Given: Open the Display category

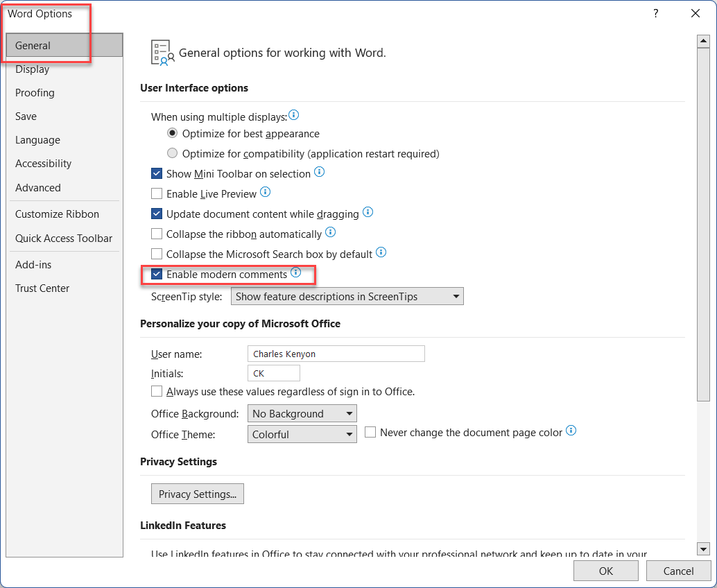Looking at the screenshot, I should 64,69.
